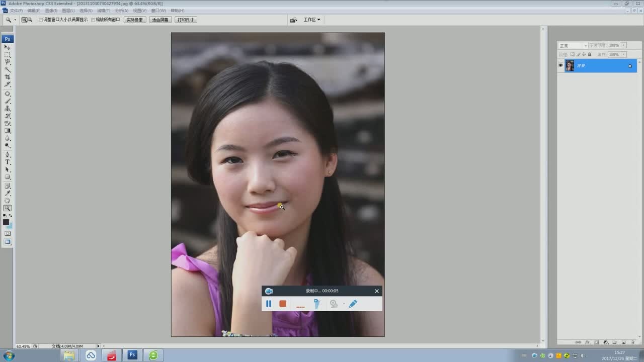Select the Lasso tool

[8, 62]
